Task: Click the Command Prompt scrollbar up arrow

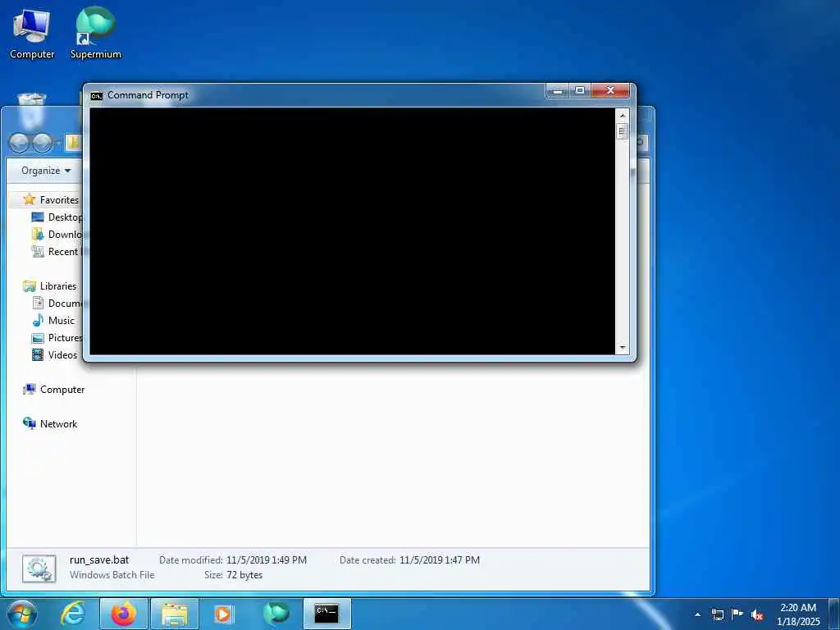Action: click(622, 115)
